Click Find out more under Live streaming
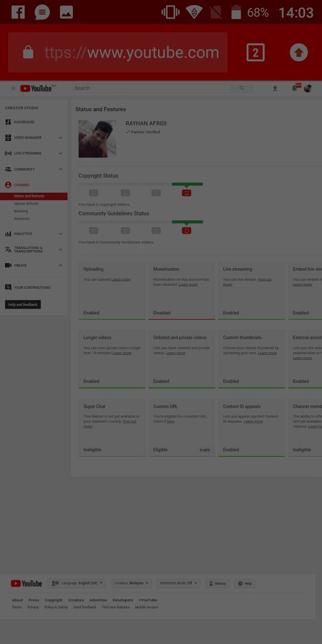322x644 pixels. 247,282
